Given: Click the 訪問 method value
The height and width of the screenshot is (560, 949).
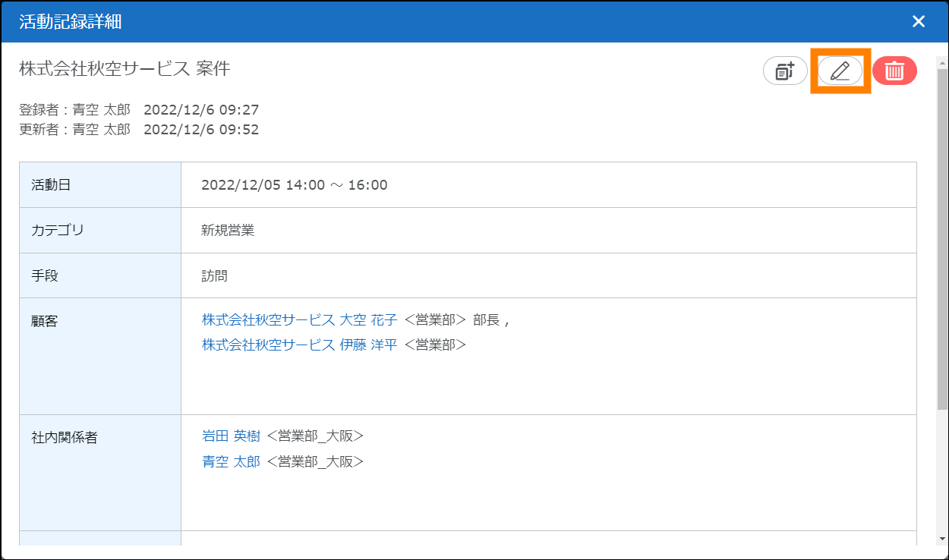Looking at the screenshot, I should [x=214, y=276].
